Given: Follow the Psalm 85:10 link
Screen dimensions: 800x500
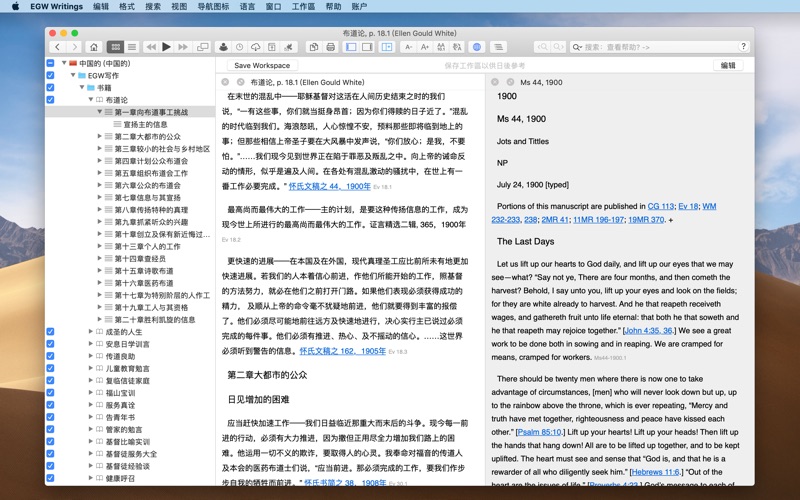Looking at the screenshot, I should [539, 432].
